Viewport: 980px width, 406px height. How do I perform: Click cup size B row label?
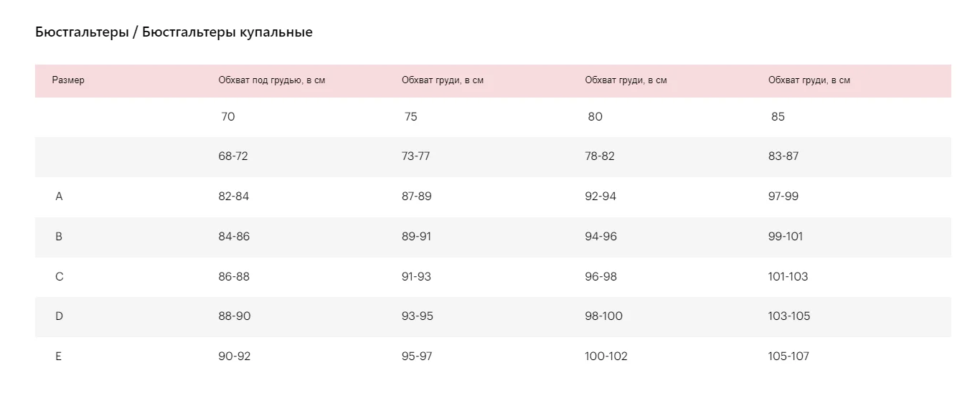pos(59,237)
